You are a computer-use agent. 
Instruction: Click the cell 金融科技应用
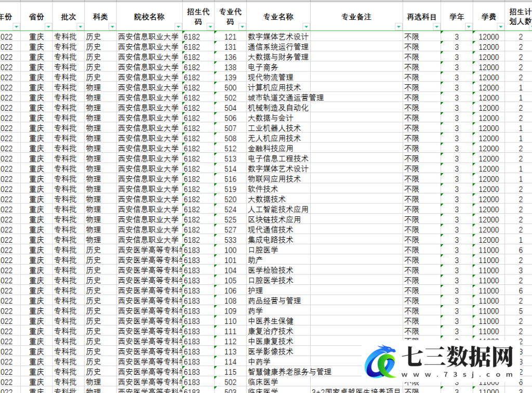278,149
